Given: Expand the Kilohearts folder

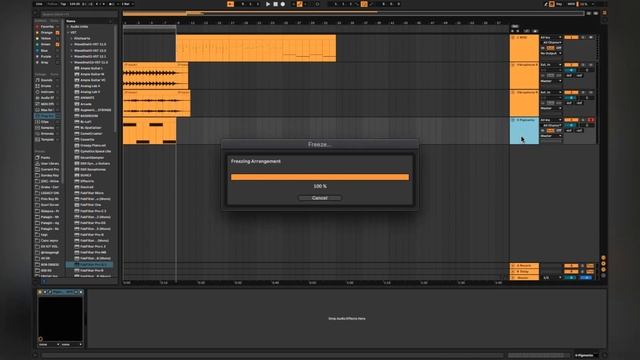Looking at the screenshot, I should coord(71,38).
